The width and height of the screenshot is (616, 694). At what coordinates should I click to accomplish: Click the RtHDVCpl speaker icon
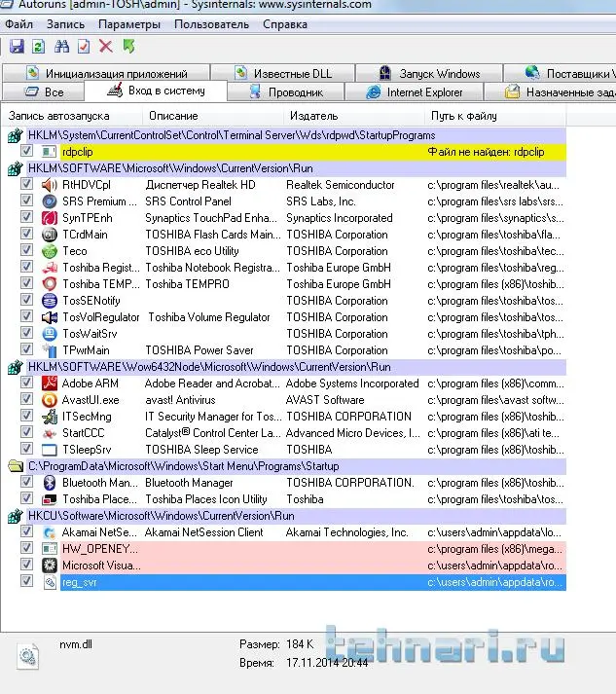[49, 185]
